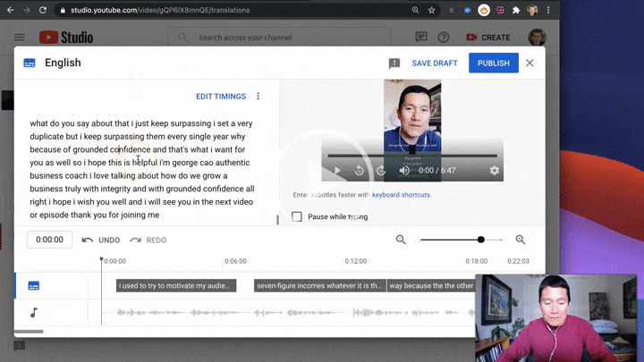Zoom in the timeline
Screen dimensions: 644x362
[x=521, y=240]
